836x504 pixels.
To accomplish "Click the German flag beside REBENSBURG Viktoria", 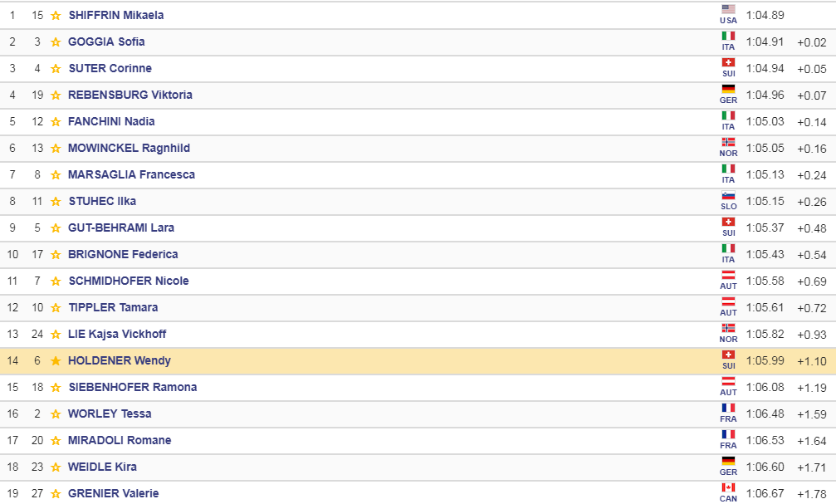I will pyautogui.click(x=728, y=90).
